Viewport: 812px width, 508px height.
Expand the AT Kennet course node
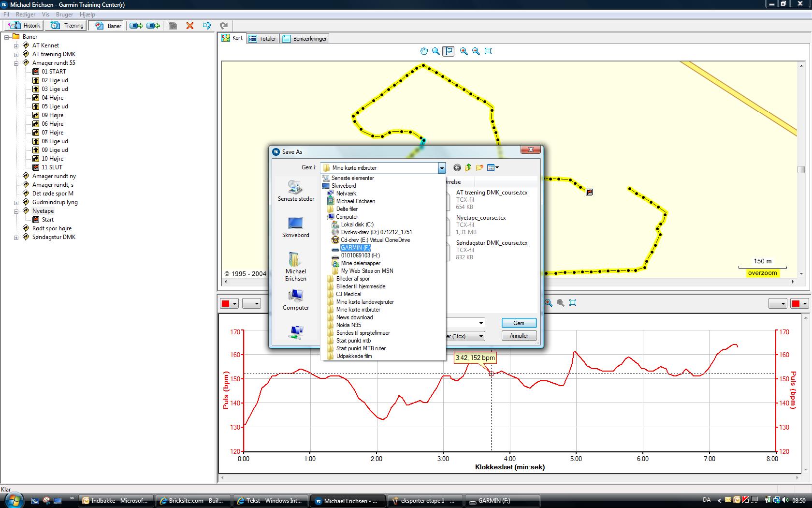pos(16,45)
